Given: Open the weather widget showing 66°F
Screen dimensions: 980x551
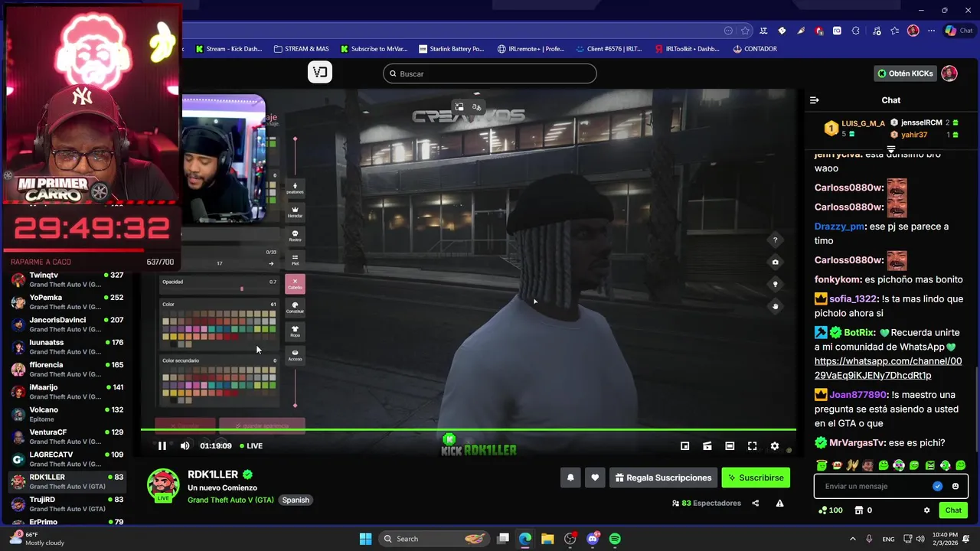Looking at the screenshot, I should coord(37,539).
